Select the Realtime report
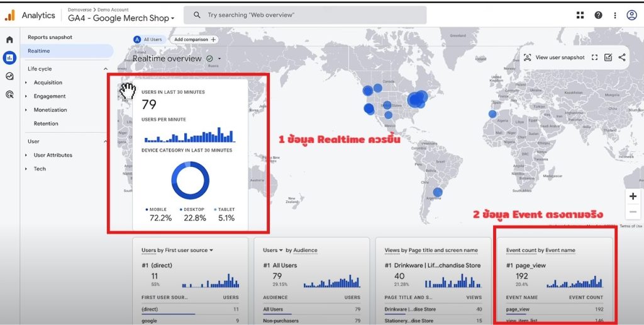 (67, 51)
